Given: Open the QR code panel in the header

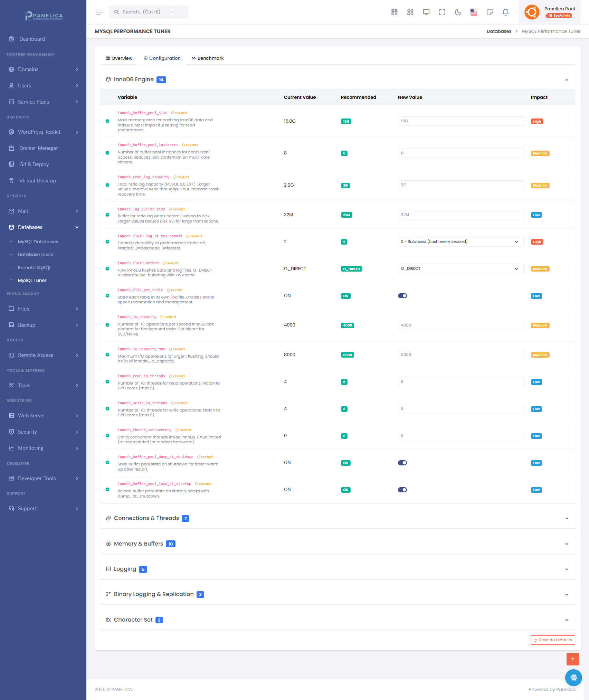Looking at the screenshot, I should point(394,12).
